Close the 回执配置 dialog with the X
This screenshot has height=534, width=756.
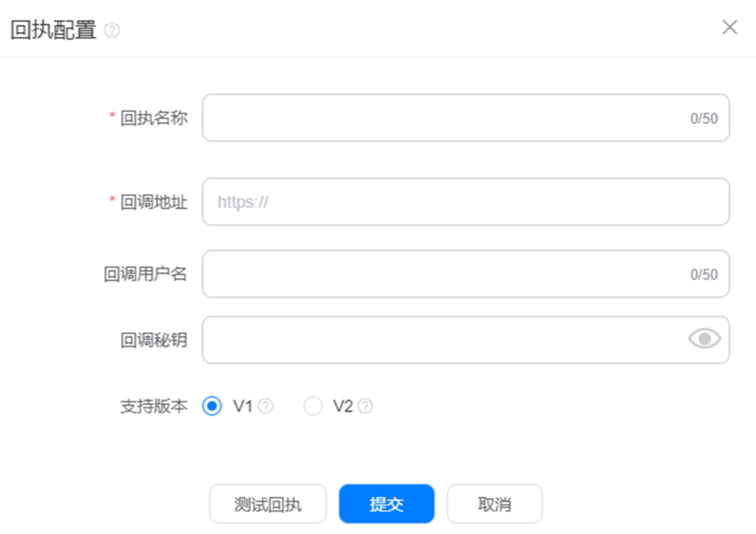click(x=730, y=27)
